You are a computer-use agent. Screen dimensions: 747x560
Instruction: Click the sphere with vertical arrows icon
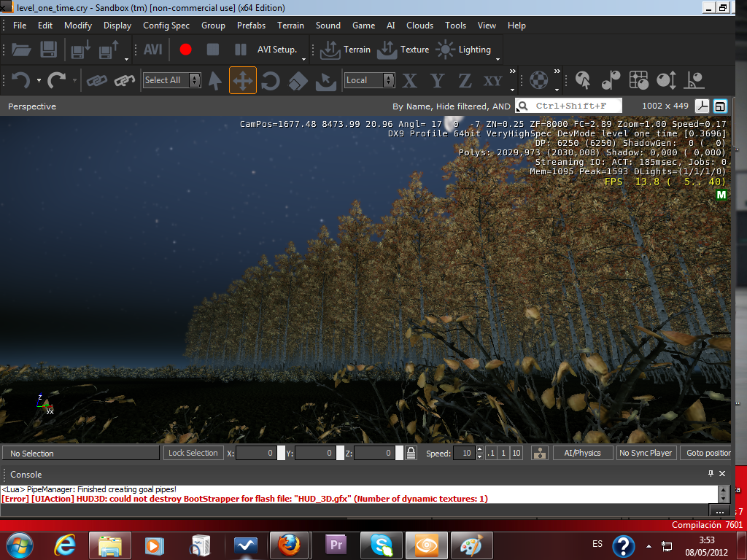[x=666, y=80]
